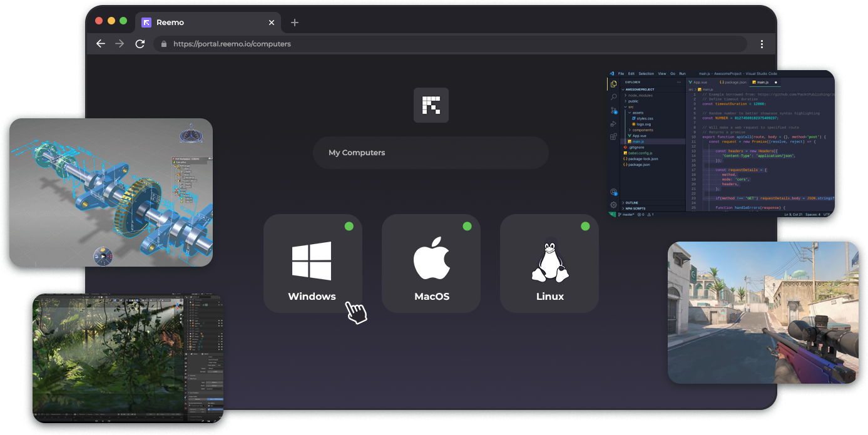868x435 pixels.
Task: Open Source Control icon in activity bar
Action: click(613, 110)
